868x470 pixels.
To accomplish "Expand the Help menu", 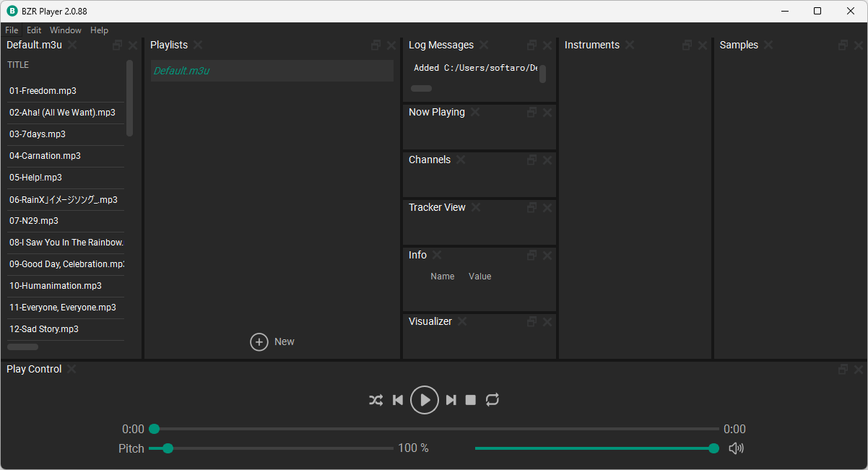I will click(x=100, y=30).
